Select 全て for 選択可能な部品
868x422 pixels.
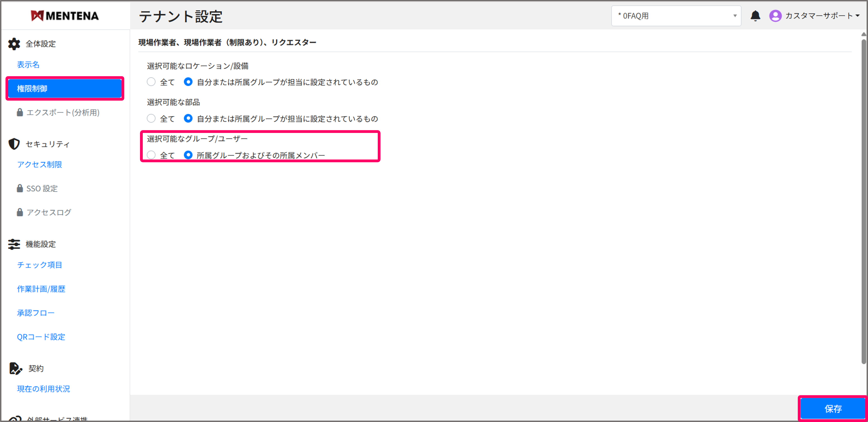coord(151,118)
